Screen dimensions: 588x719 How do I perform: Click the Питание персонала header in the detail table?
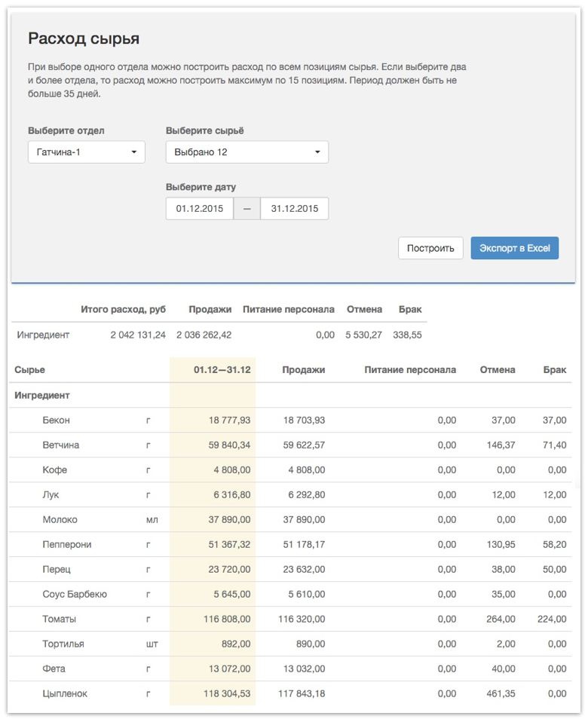[411, 369]
